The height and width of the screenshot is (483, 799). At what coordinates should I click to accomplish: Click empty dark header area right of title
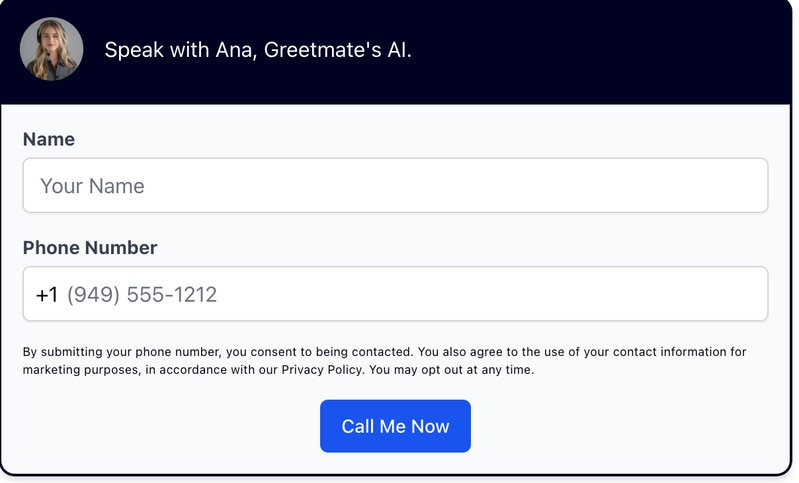tap(600, 49)
